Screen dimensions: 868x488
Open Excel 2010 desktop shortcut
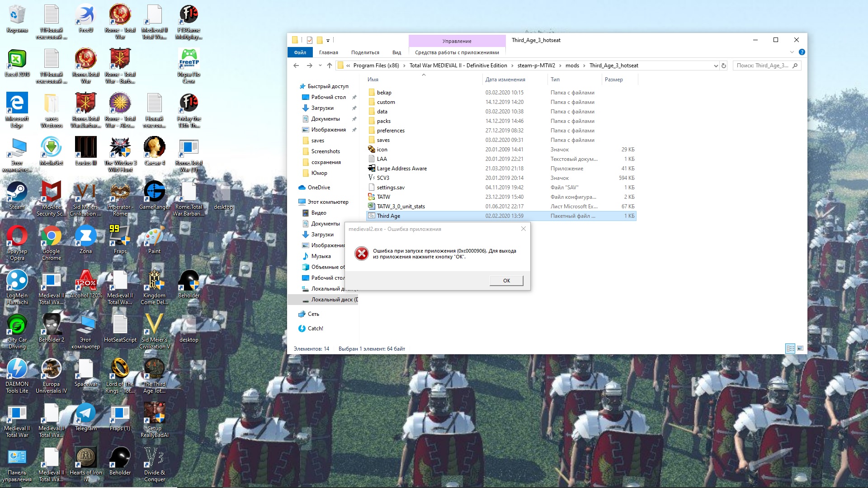coord(17,63)
